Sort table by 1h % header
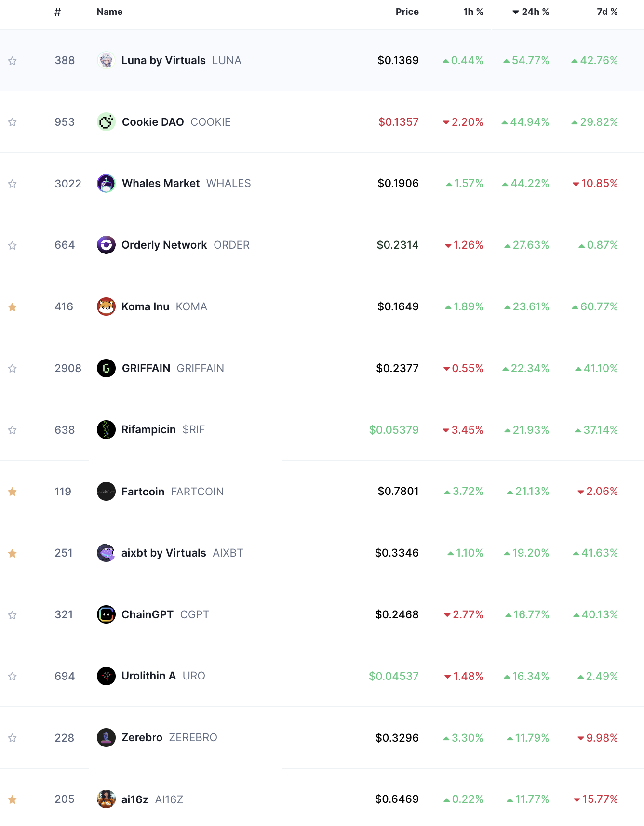The image size is (644, 826). click(x=473, y=12)
